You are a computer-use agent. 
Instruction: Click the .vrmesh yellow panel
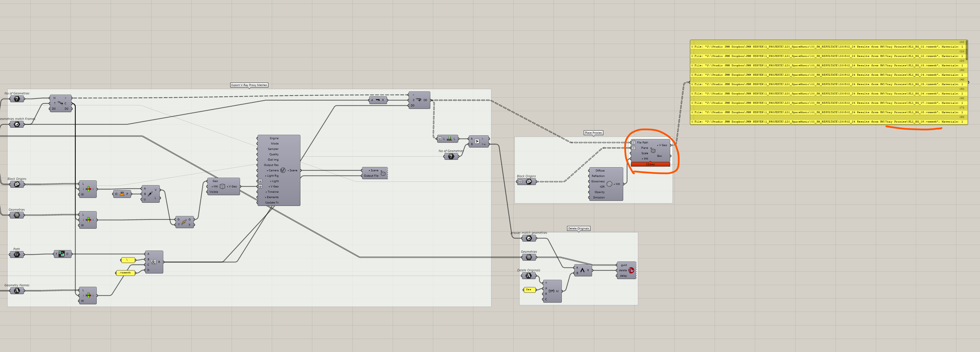click(126, 273)
